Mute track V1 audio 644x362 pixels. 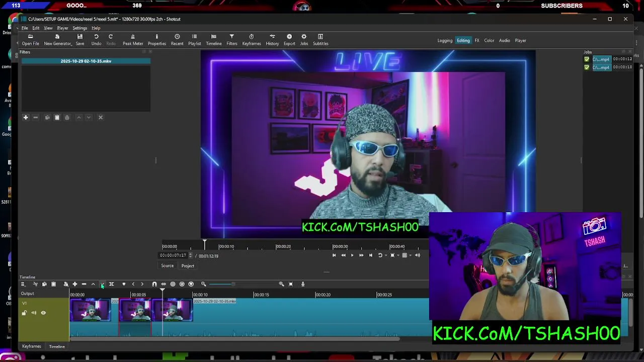pos(34,313)
